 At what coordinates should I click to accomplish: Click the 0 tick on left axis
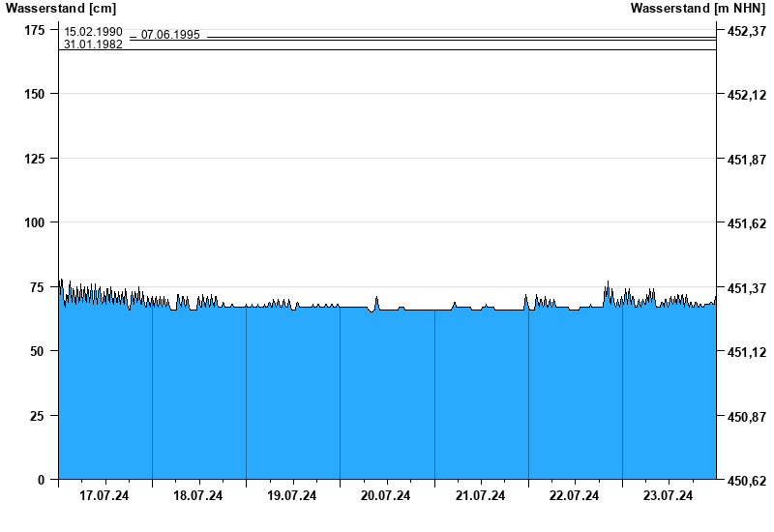[x=41, y=480]
